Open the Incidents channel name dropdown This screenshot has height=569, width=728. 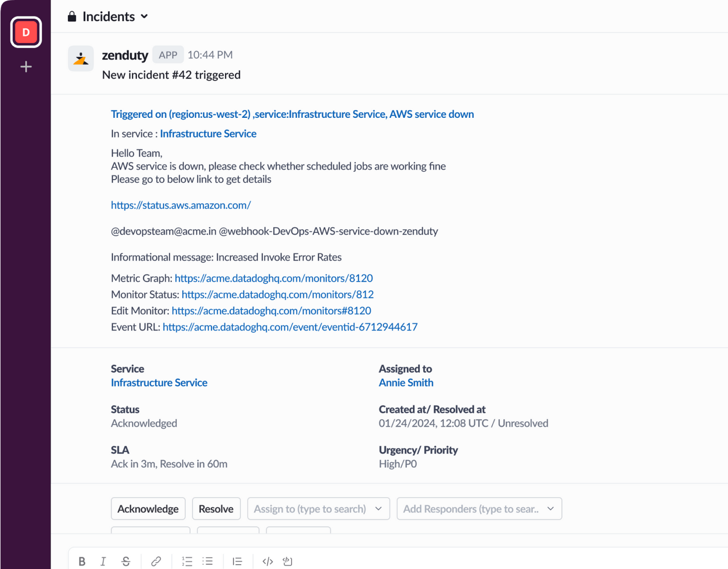pyautogui.click(x=107, y=16)
